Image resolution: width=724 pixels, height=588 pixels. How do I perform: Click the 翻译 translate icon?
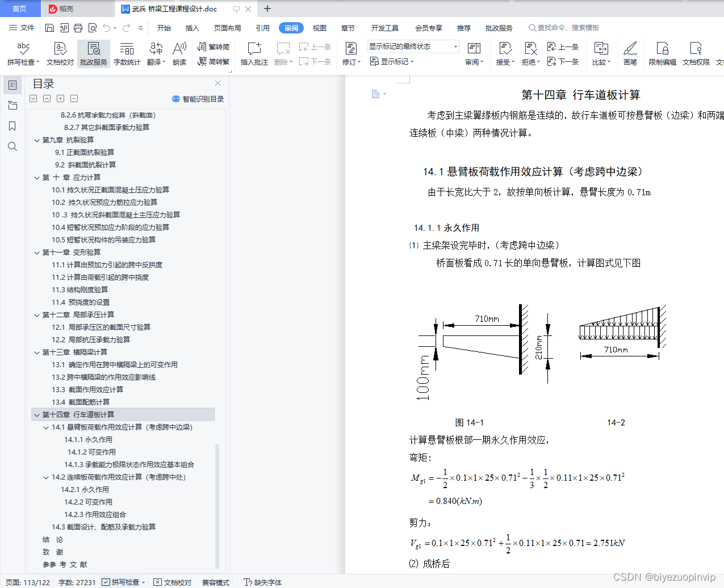[x=156, y=54]
